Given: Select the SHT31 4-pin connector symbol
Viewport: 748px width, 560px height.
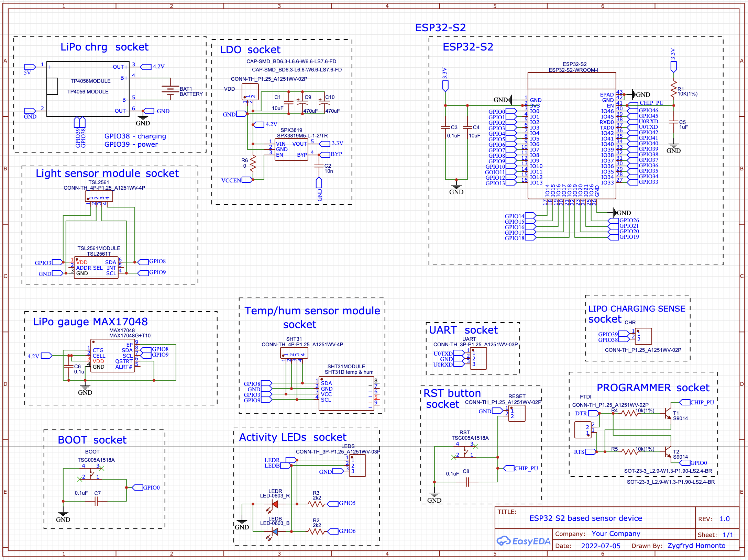Looking at the screenshot, I should pyautogui.click(x=294, y=353).
